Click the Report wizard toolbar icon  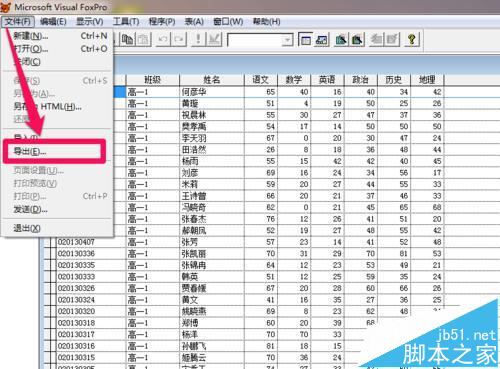[x=357, y=40]
